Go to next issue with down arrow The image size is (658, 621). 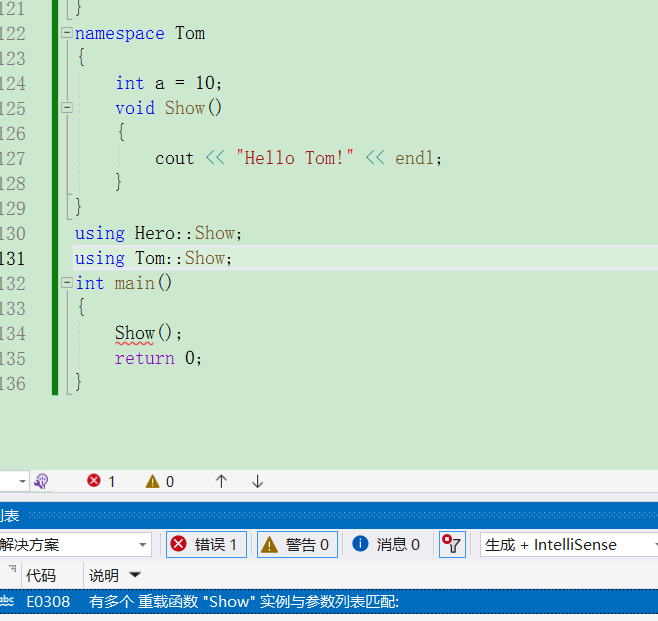point(257,481)
